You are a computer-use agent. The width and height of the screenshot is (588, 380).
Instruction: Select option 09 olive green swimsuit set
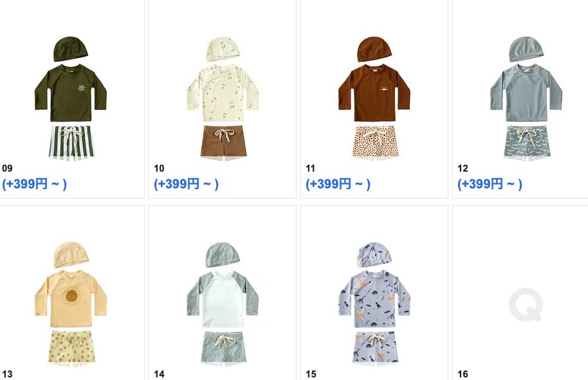(71, 98)
